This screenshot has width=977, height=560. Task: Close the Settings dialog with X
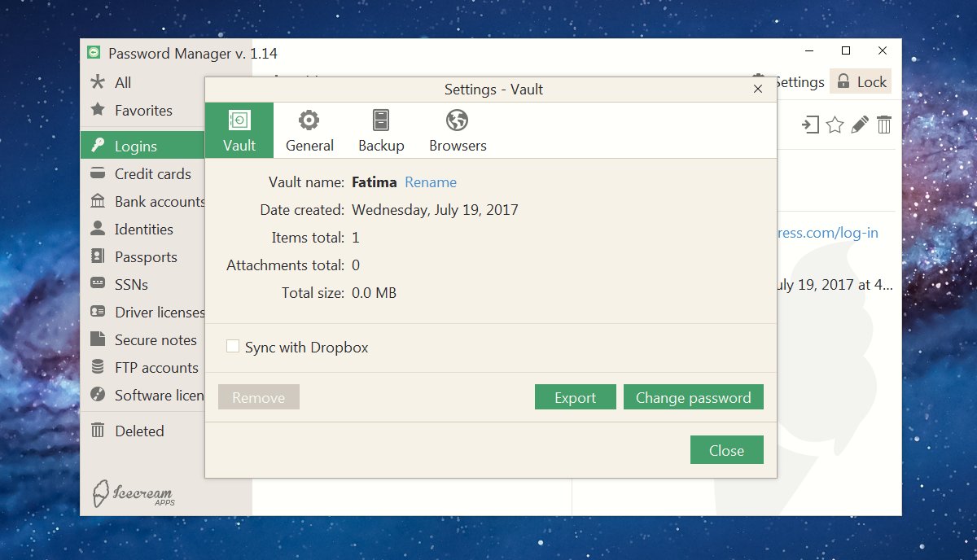coord(758,90)
